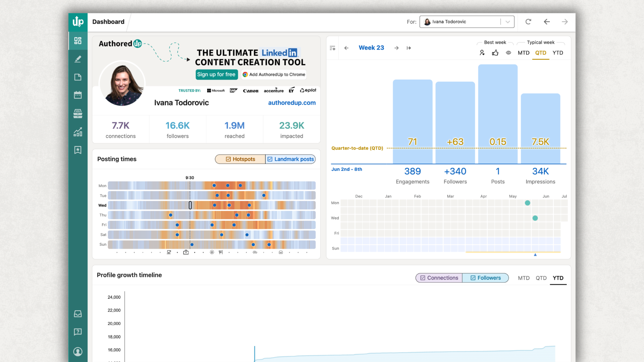Image resolution: width=644 pixels, height=362 pixels.
Task: Open the drafts document icon in sidebar
Action: point(78,77)
